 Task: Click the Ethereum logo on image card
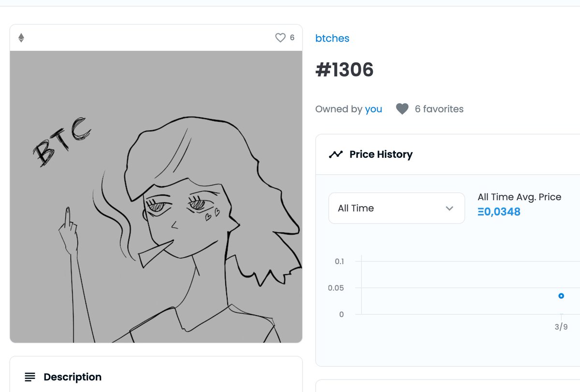[21, 38]
